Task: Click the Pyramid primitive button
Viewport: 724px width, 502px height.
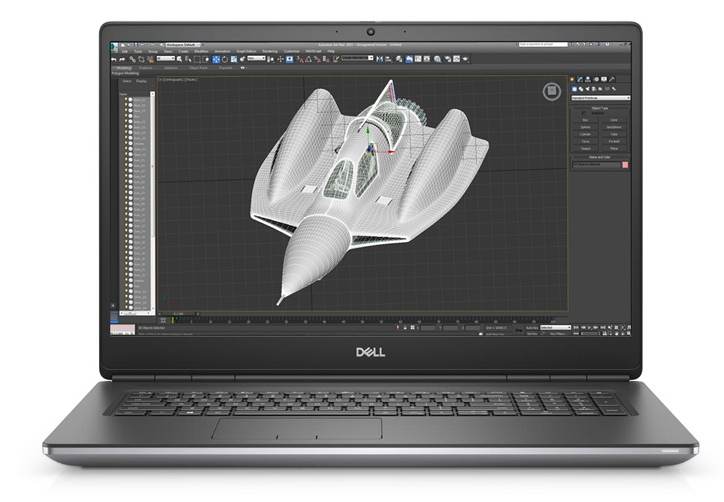Action: pyautogui.click(x=614, y=141)
